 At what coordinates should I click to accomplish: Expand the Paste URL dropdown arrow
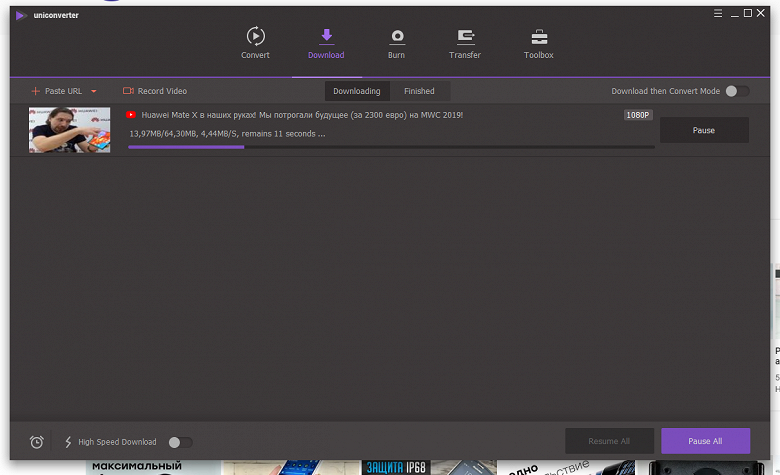[94, 92]
